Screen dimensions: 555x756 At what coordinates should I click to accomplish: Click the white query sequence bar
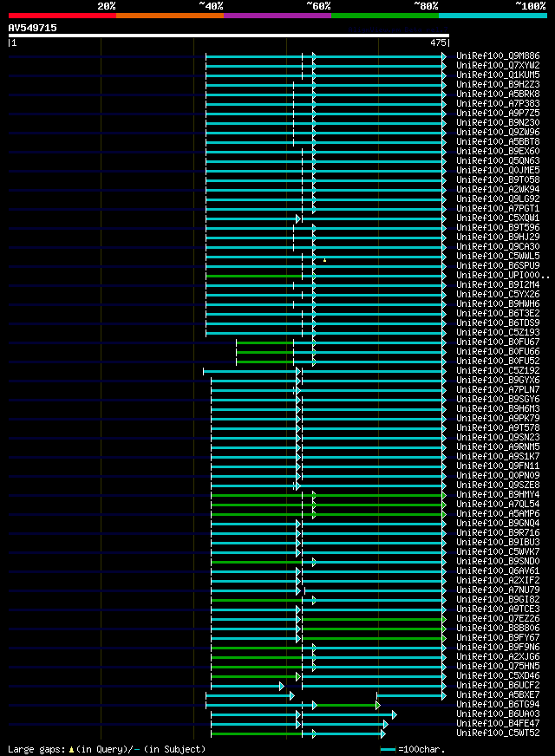coord(229,36)
